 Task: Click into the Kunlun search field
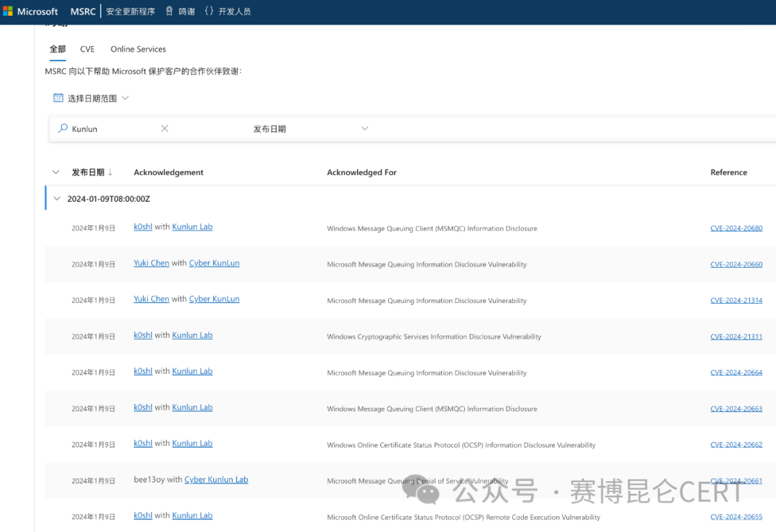tap(114, 129)
